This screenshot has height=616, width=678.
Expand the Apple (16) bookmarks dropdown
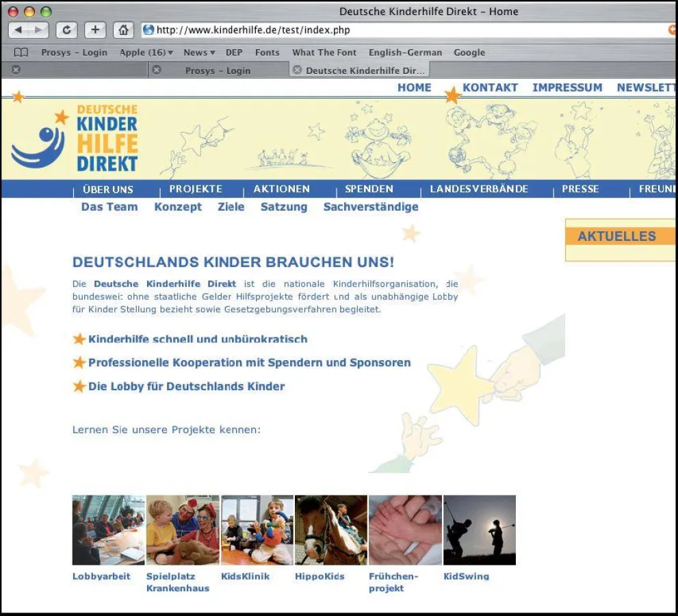click(146, 53)
